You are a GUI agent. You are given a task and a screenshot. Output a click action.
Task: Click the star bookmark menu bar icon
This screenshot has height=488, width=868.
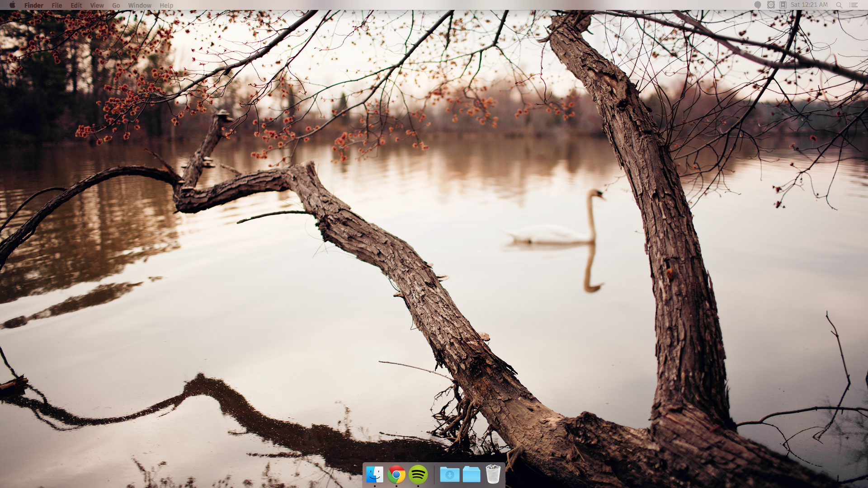(x=783, y=5)
